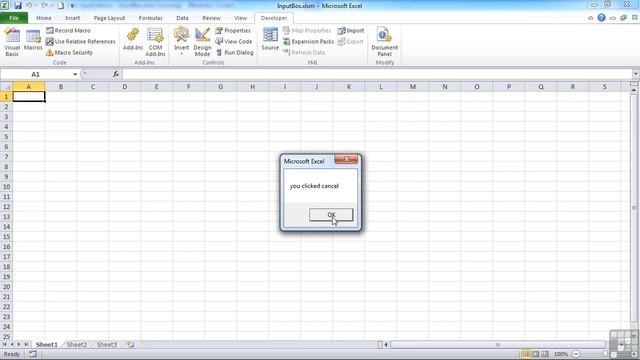Click View Code
This screenshot has width=640, height=360.
tap(233, 42)
